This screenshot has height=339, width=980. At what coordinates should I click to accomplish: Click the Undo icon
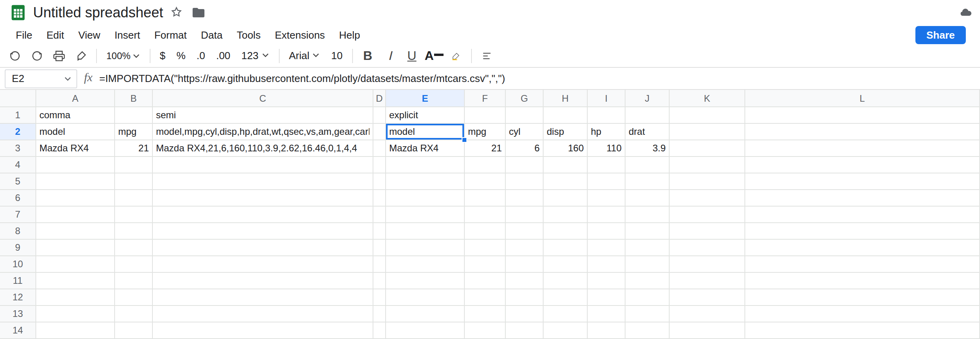pos(15,56)
